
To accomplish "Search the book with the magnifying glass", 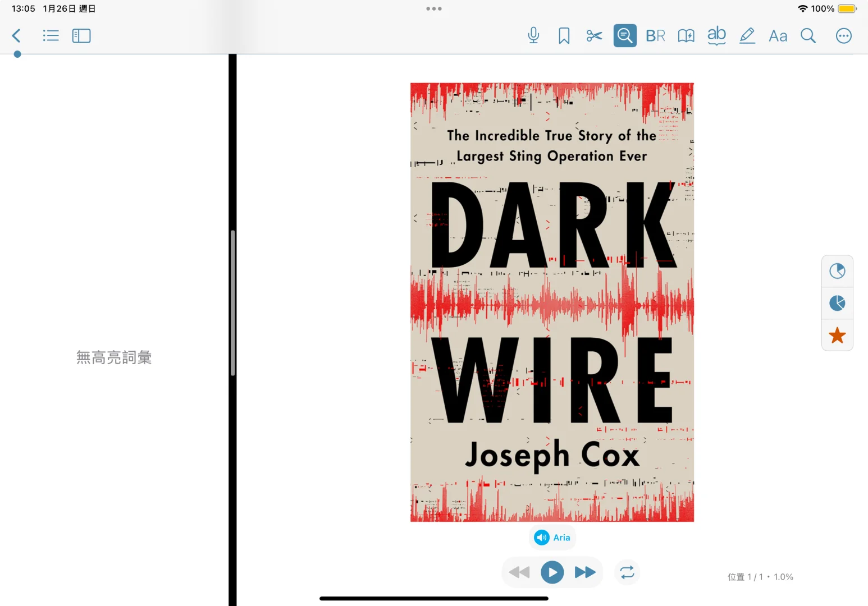I will 808,36.
